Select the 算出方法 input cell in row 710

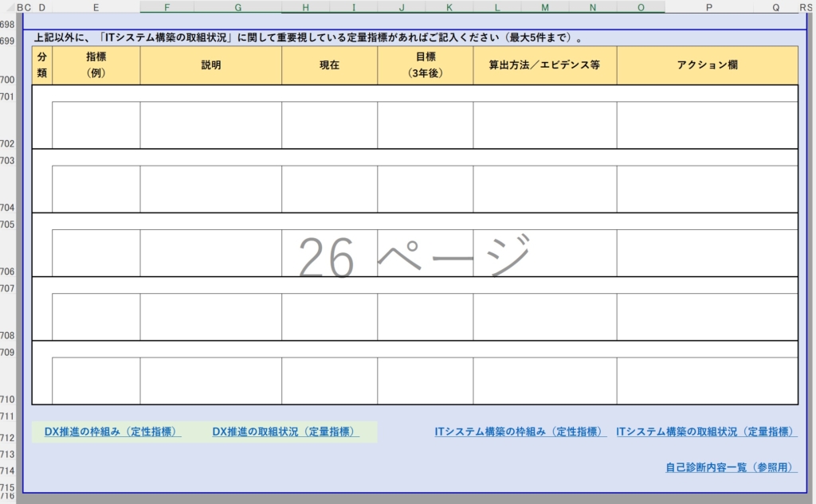[x=545, y=381]
